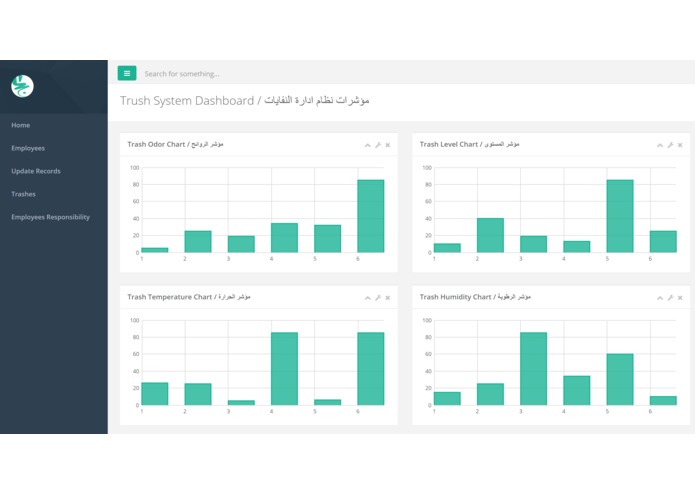Select bar 3 in Trash Humidity Chart
The height and width of the screenshot is (494, 695).
534,369
